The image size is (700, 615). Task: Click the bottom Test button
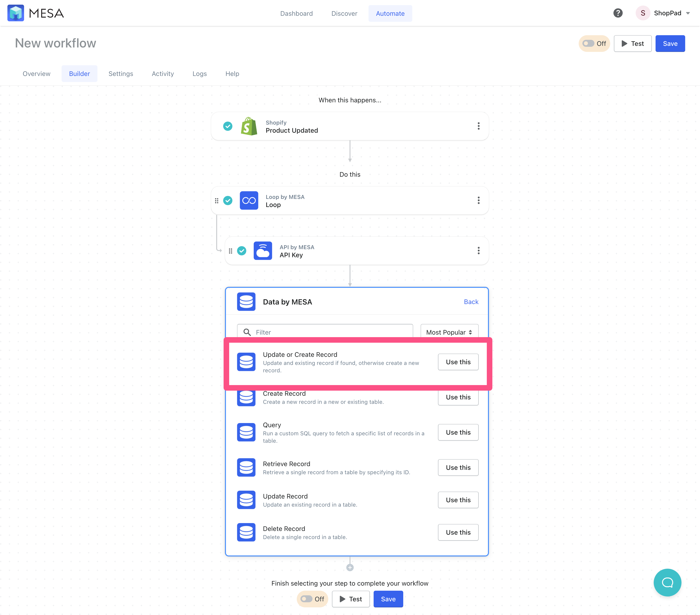[x=351, y=599]
